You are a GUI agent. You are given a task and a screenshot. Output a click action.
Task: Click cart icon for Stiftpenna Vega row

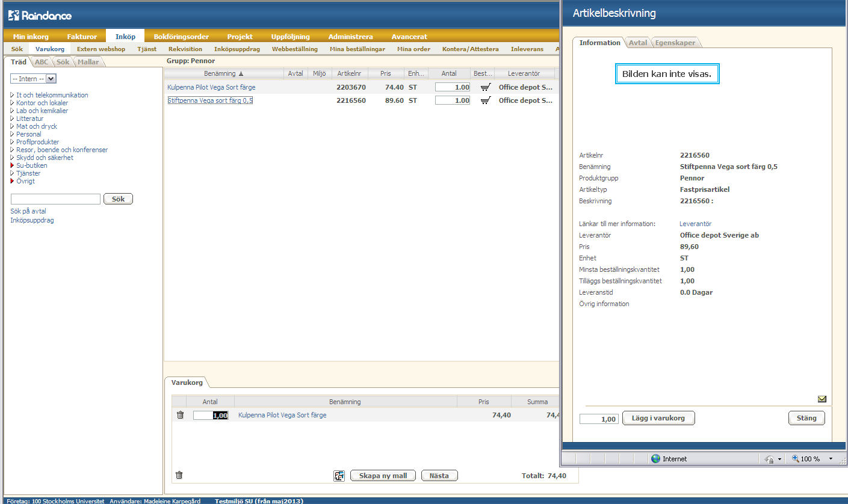(x=485, y=100)
